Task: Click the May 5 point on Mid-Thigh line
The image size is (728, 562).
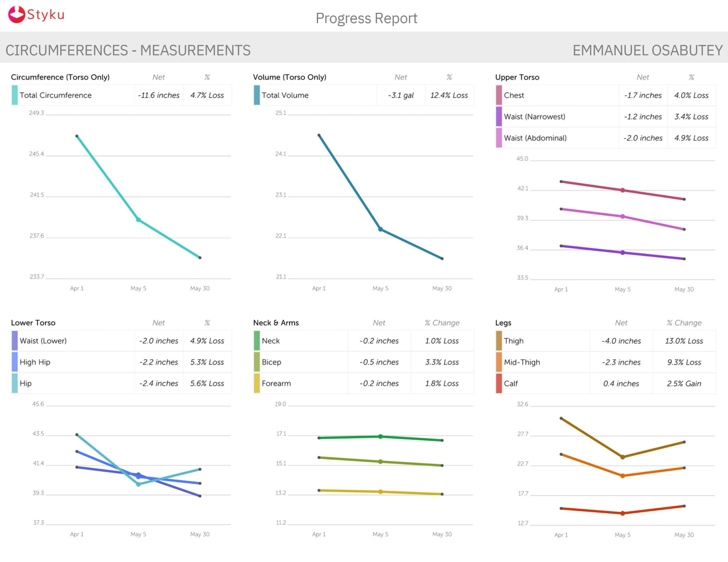Action: 623,476
